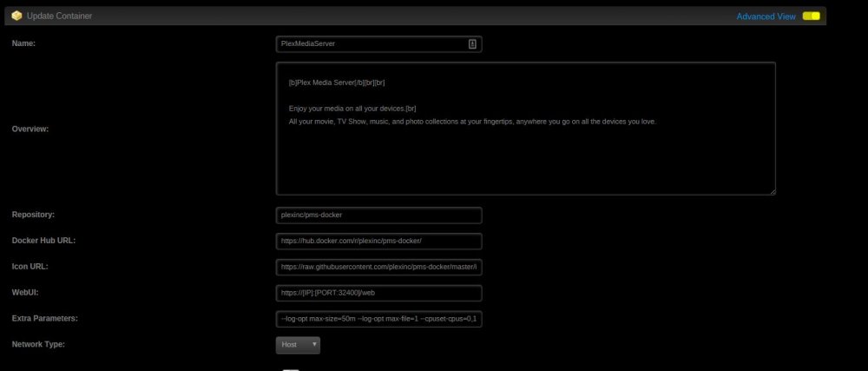Click the Icon URL field
868x371 pixels.
click(378, 267)
